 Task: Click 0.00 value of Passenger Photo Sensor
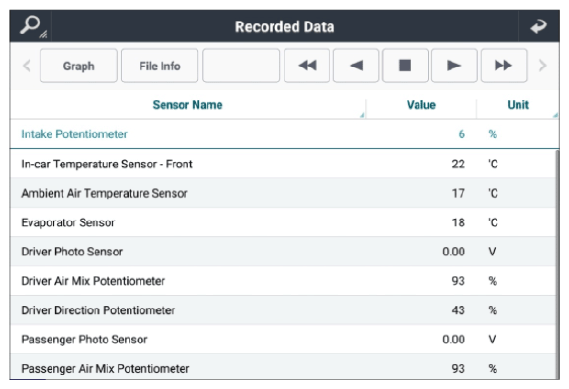[x=453, y=339]
